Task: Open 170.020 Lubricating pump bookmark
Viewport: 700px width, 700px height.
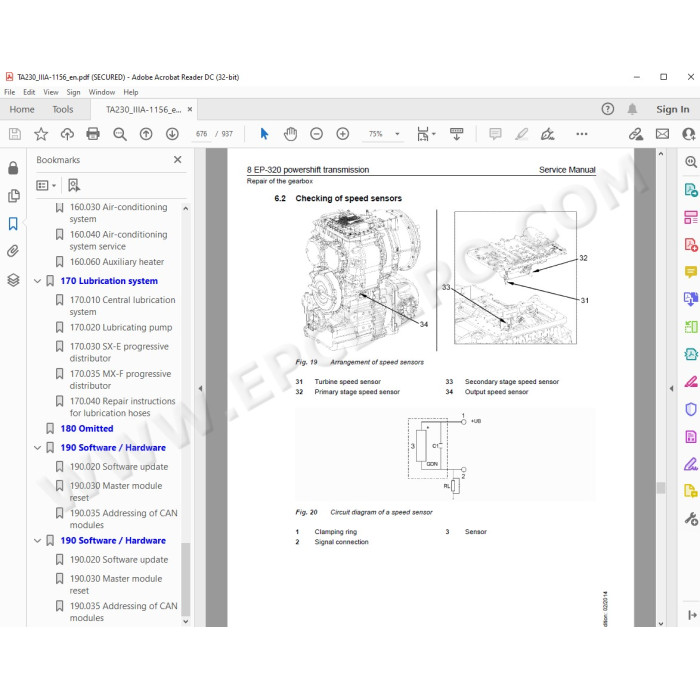Action: point(121,327)
